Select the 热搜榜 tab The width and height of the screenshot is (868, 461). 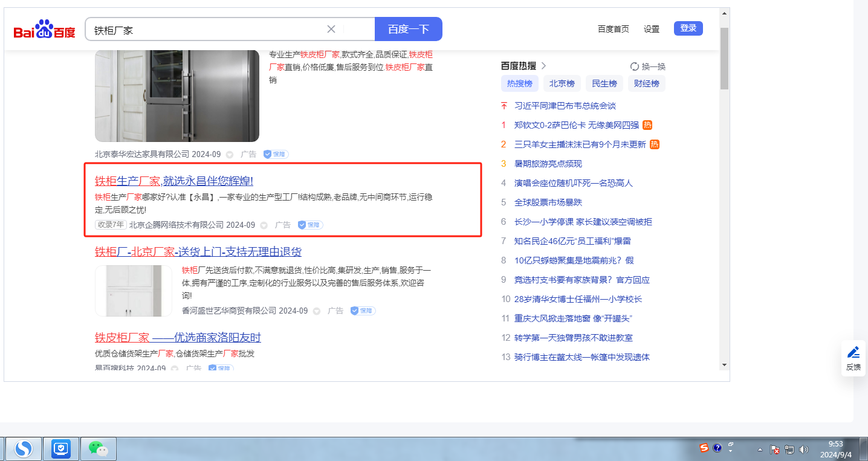[x=520, y=83]
